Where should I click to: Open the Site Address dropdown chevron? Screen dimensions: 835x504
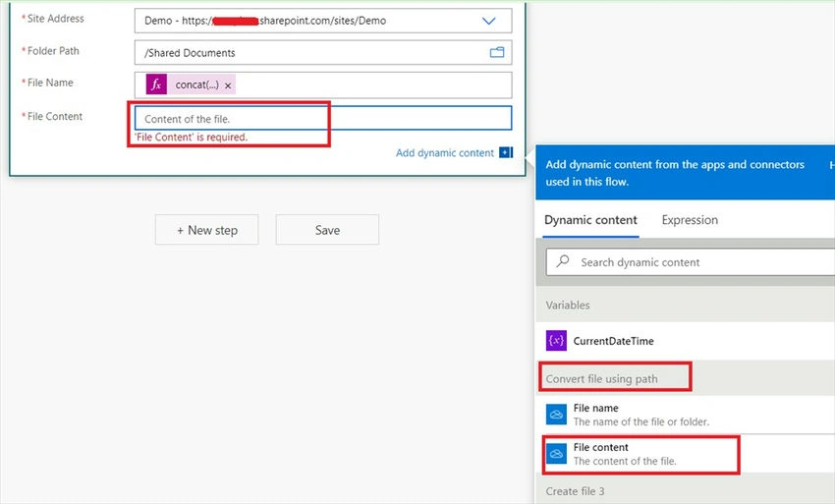coord(488,21)
